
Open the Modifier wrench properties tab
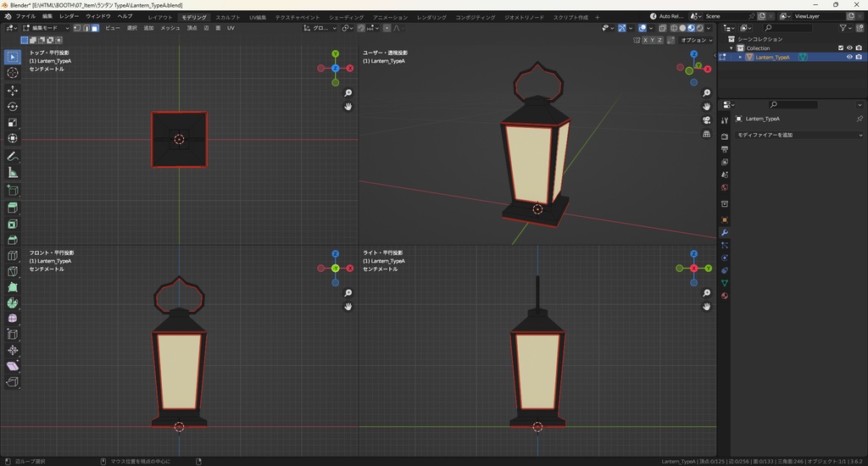pos(725,232)
